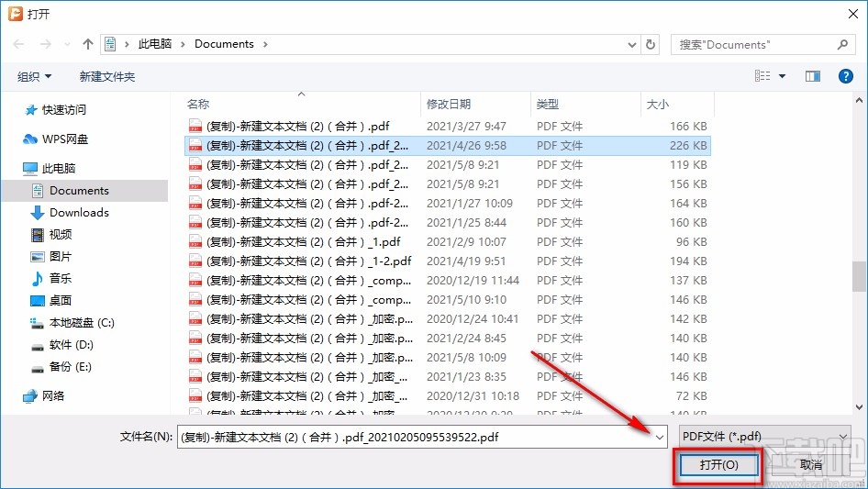Screen dimensions: 868x489
Task: Click the PDF icon of the 194 KB file
Action: pyautogui.click(x=195, y=261)
